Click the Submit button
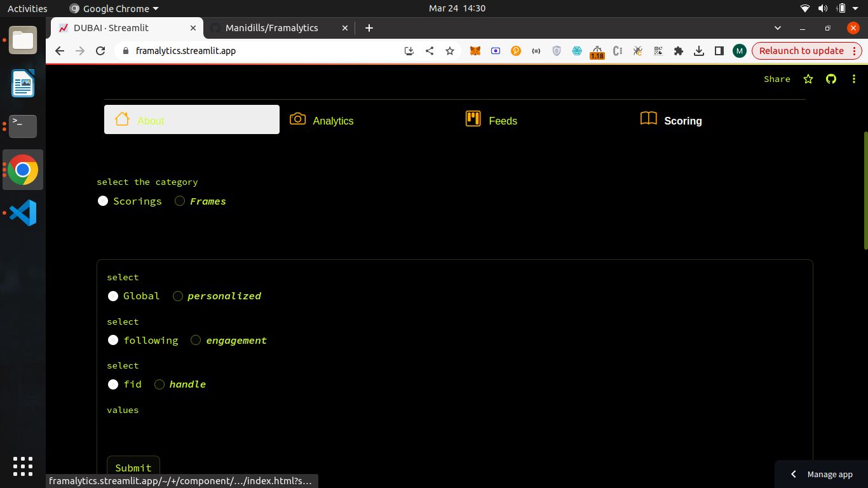Viewport: 868px width, 488px height. (133, 468)
